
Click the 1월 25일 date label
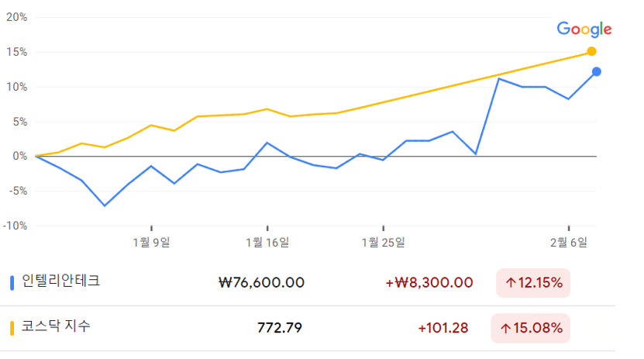pos(384,243)
